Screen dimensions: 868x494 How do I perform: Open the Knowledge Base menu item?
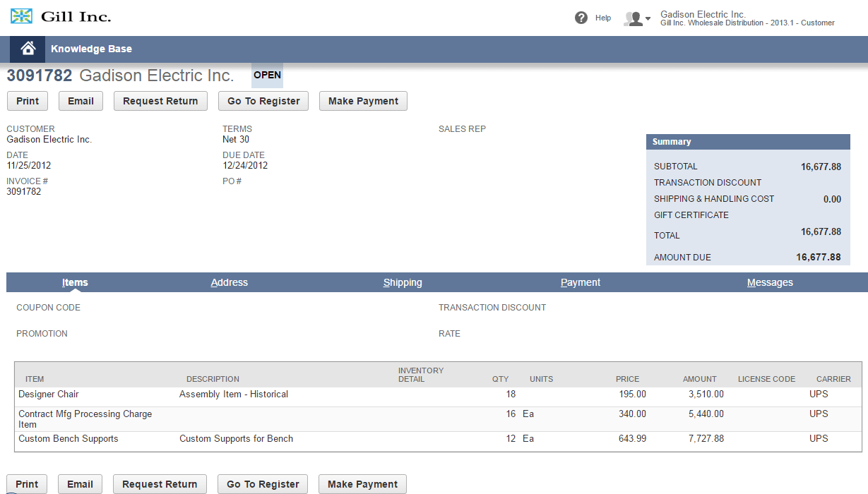91,49
